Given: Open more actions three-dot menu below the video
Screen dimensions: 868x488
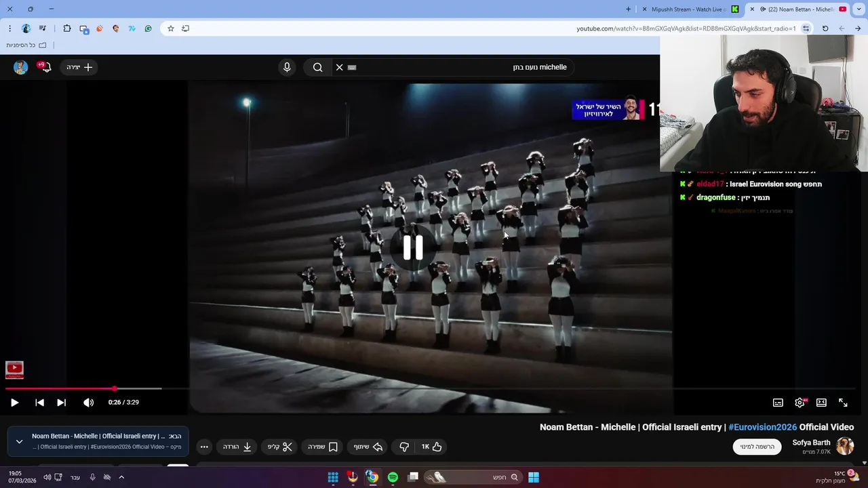Looking at the screenshot, I should tap(204, 447).
